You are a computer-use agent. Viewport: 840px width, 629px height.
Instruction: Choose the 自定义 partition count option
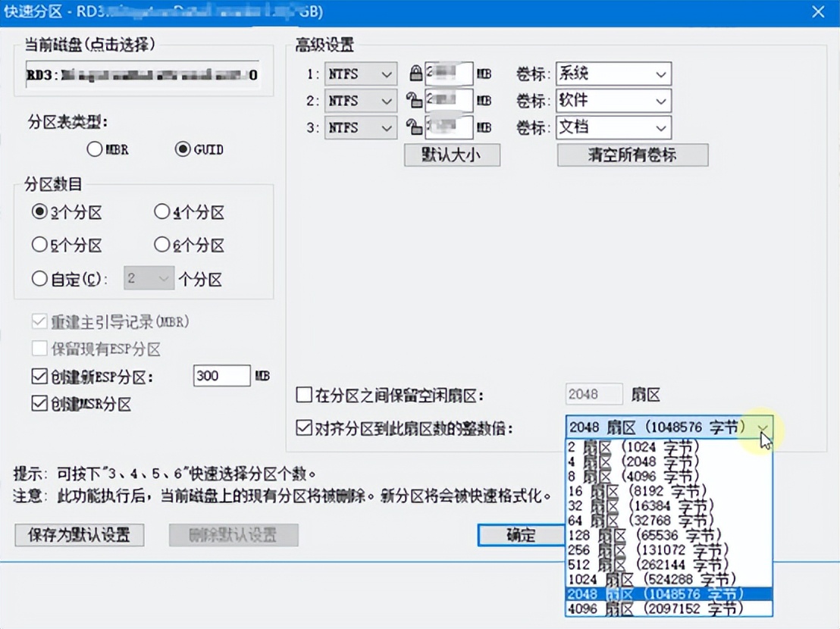(x=39, y=279)
